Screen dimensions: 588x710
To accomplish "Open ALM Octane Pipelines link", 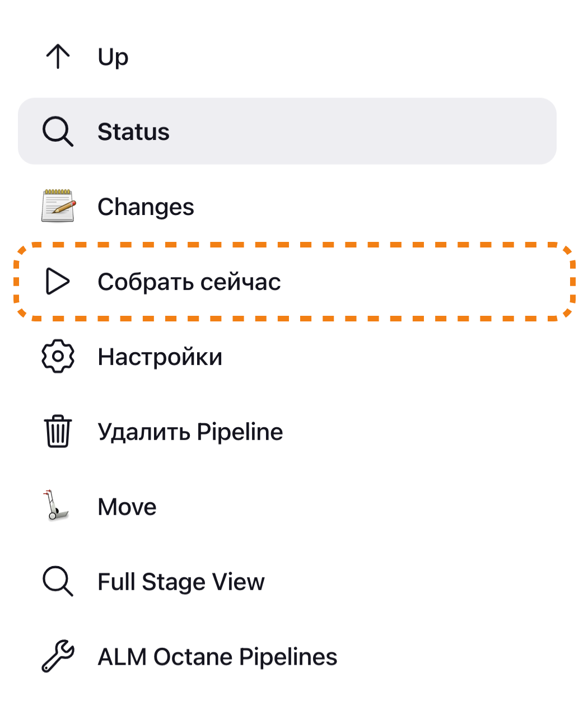I will [x=217, y=657].
